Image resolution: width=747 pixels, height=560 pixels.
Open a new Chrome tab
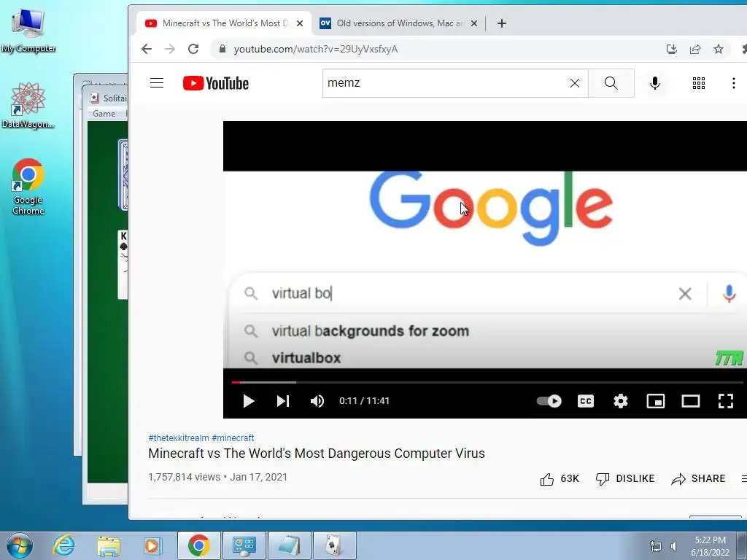[502, 23]
